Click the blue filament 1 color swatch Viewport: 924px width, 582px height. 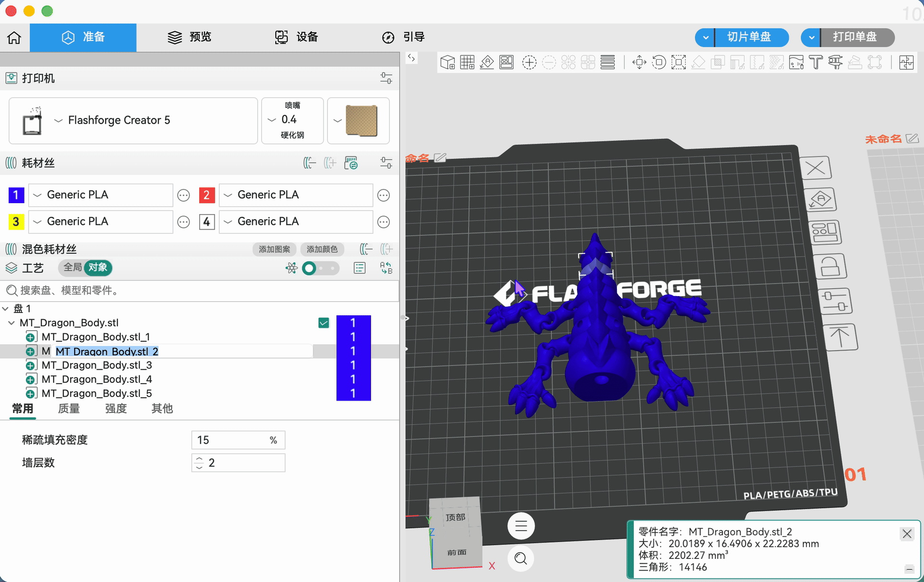click(16, 195)
